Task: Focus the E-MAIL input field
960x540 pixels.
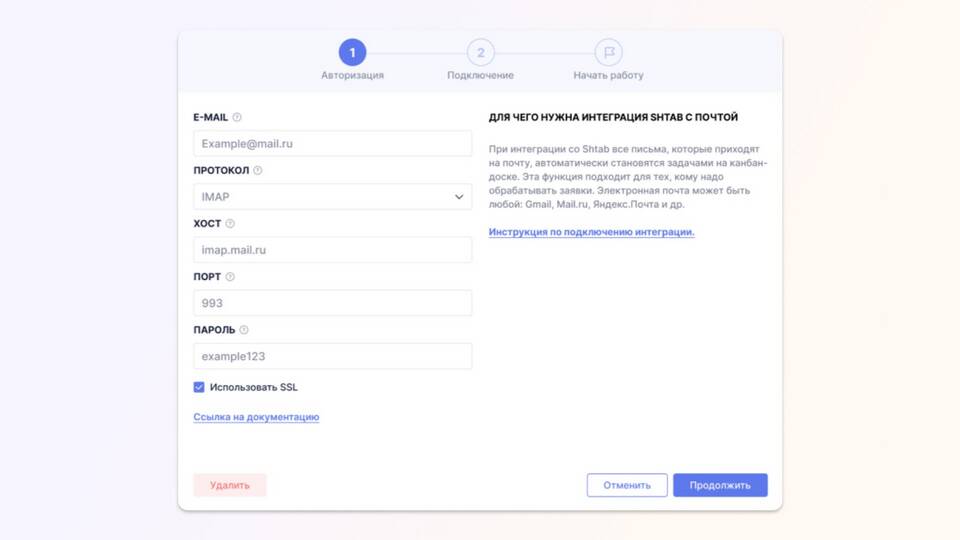Action: pos(332,144)
